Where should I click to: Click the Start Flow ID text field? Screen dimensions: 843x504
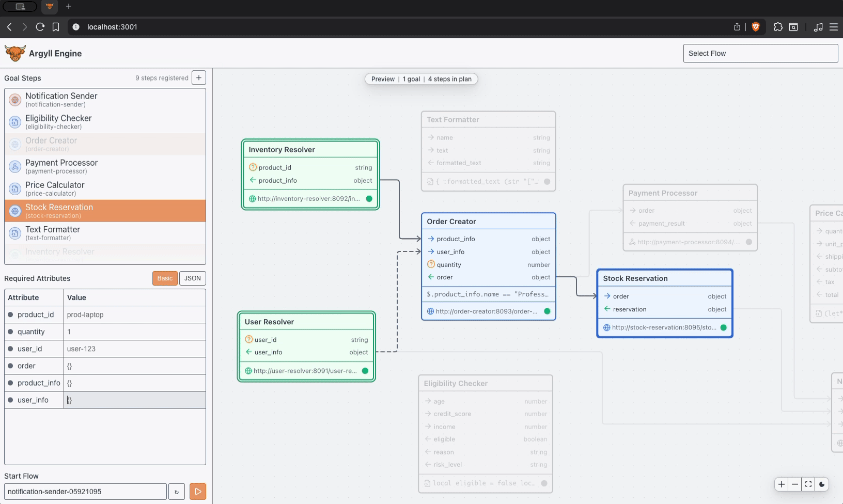pos(85,492)
